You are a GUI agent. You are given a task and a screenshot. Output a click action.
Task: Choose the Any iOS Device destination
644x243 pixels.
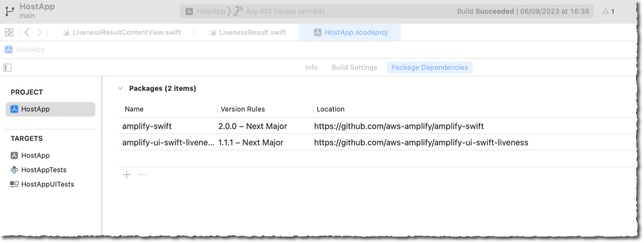pos(279,11)
